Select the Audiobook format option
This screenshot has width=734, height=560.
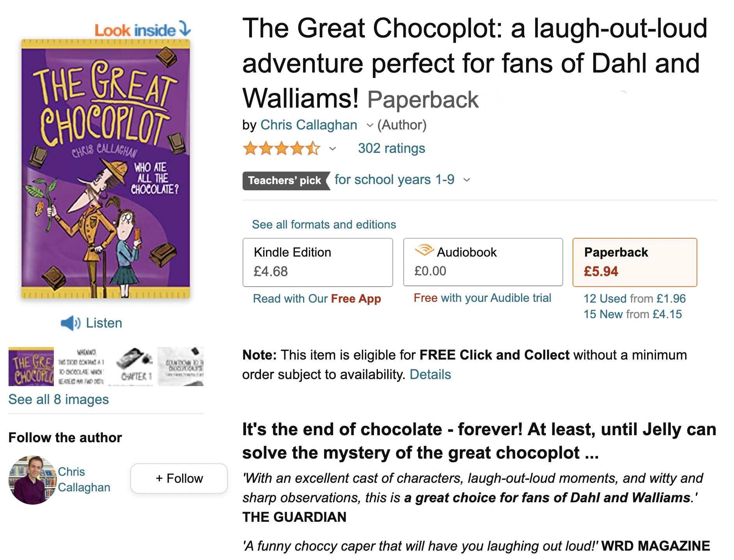click(x=483, y=262)
